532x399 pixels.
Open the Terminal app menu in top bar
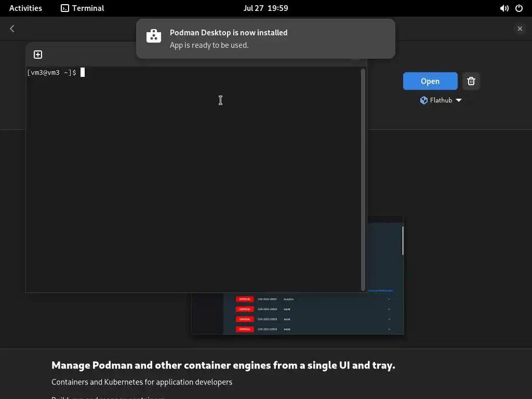coord(83,8)
